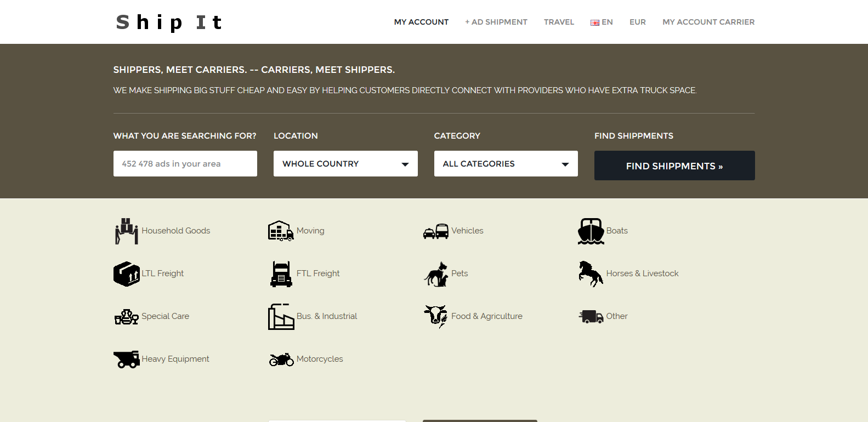Expand the All Categories dropdown
This screenshot has height=422, width=868.
click(x=506, y=164)
